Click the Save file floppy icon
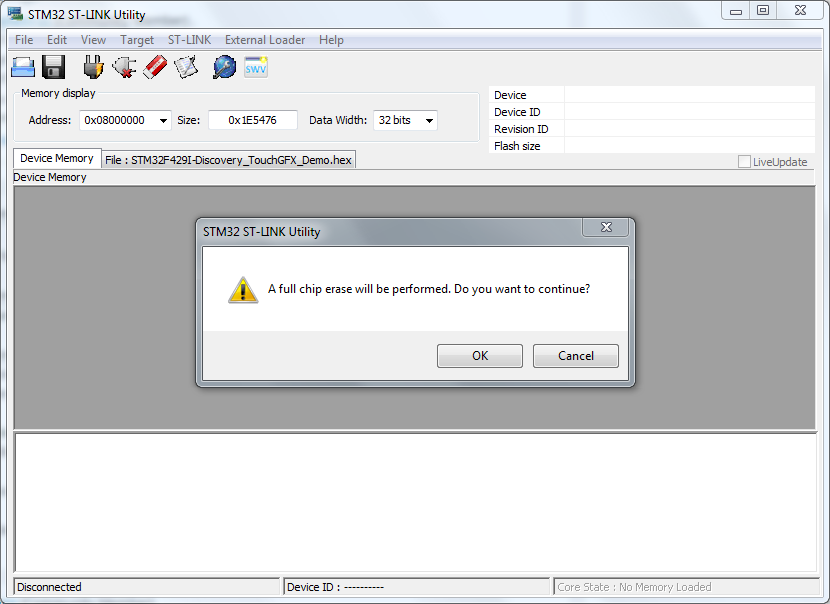Image resolution: width=830 pixels, height=604 pixels. click(x=53, y=67)
